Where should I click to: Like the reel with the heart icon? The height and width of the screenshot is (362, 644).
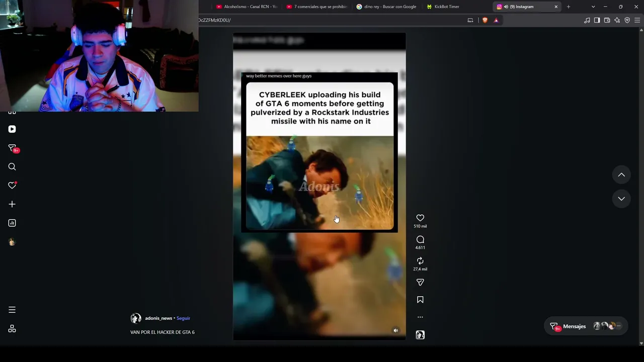420,218
